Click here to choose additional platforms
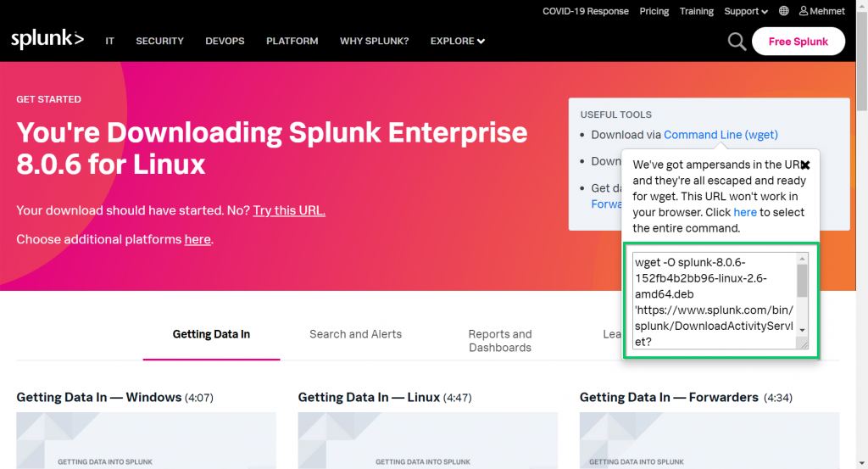This screenshot has width=868, height=469. pos(198,239)
